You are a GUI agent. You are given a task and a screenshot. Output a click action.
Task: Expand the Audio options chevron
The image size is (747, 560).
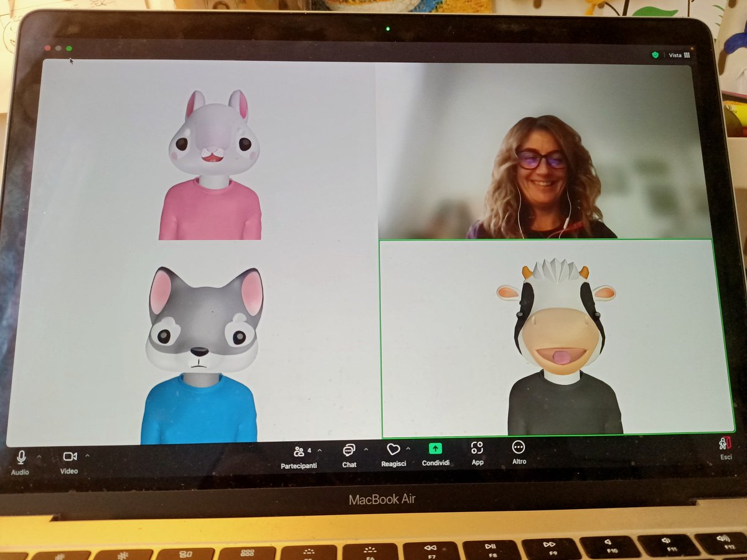[x=39, y=456]
